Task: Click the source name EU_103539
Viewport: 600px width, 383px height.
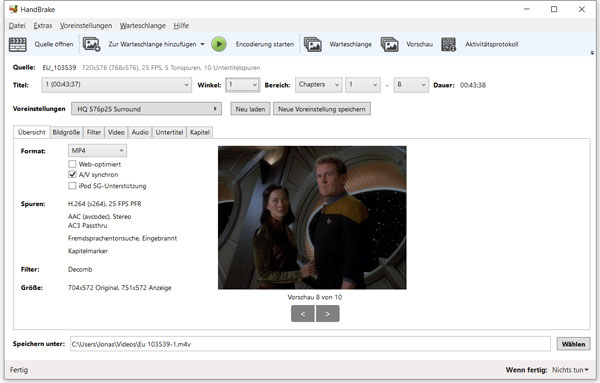Action: coord(59,68)
